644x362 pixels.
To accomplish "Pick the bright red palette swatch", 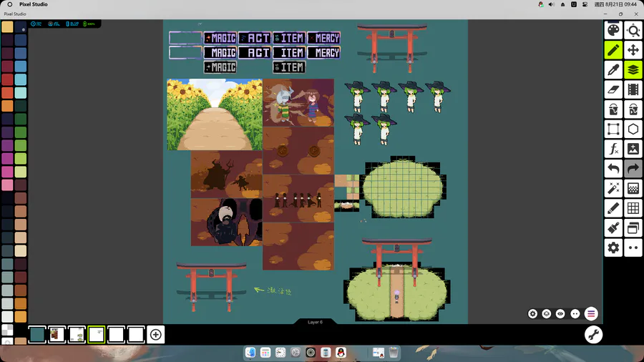I will click(x=7, y=79).
